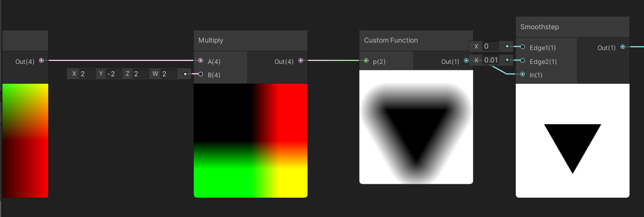Click the Multiply node A(4) input port

click(200, 61)
